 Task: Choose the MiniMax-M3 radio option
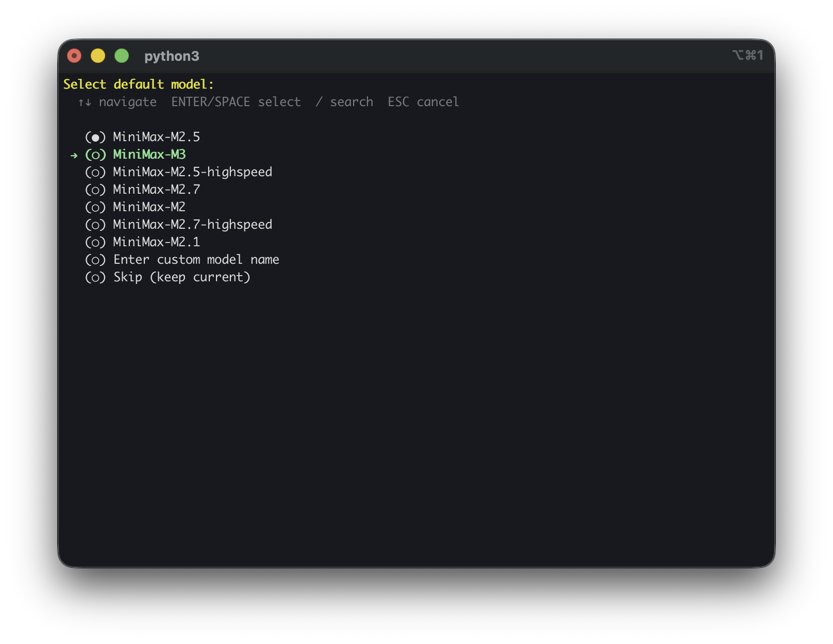click(x=95, y=155)
